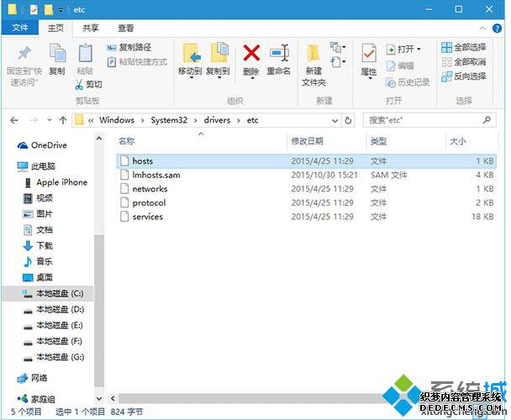The width and height of the screenshot is (511, 420).
Task: Open the New item dropdown icon
Action: (x=338, y=48)
